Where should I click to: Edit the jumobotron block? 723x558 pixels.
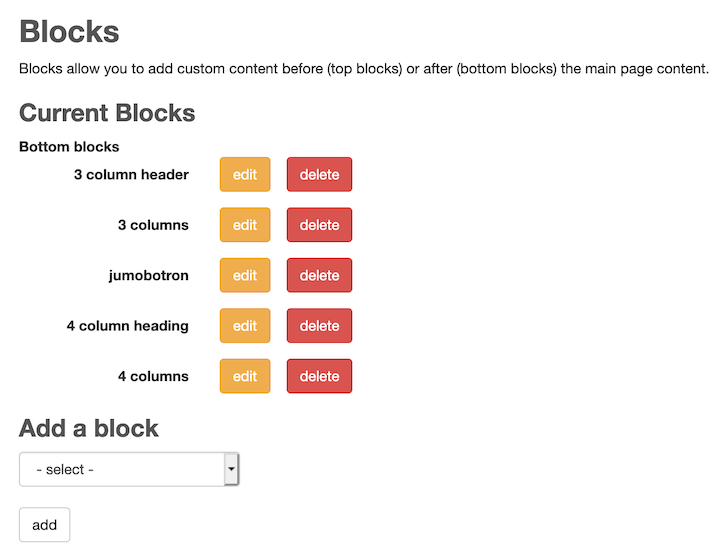[245, 275]
